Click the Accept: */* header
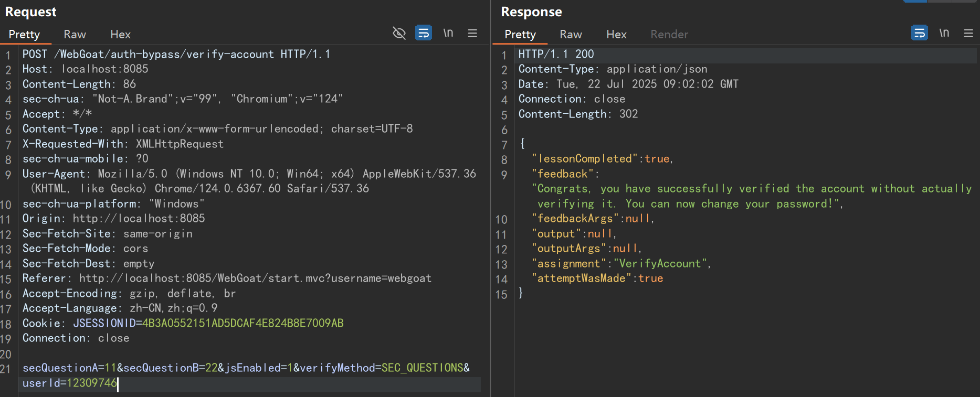The image size is (980, 397). pos(57,114)
